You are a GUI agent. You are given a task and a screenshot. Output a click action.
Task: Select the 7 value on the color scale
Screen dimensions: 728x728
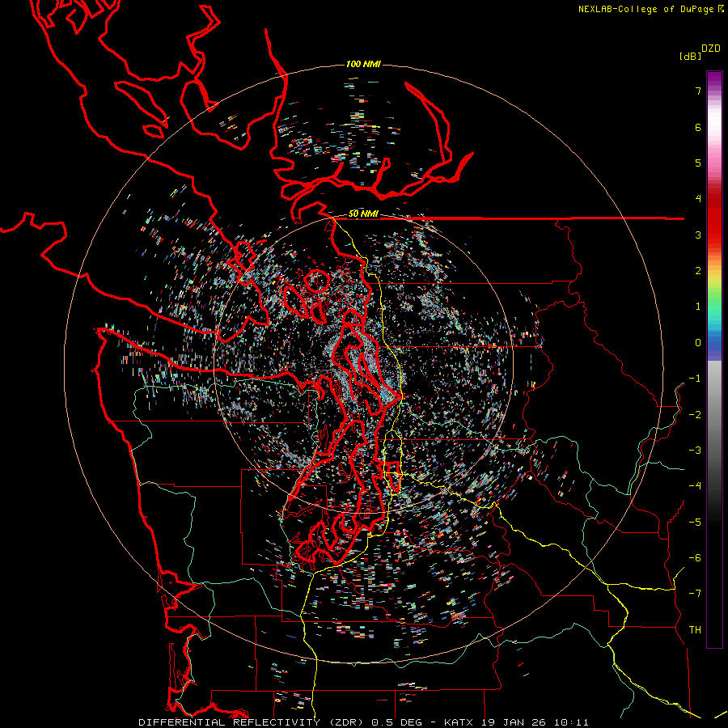(698, 91)
